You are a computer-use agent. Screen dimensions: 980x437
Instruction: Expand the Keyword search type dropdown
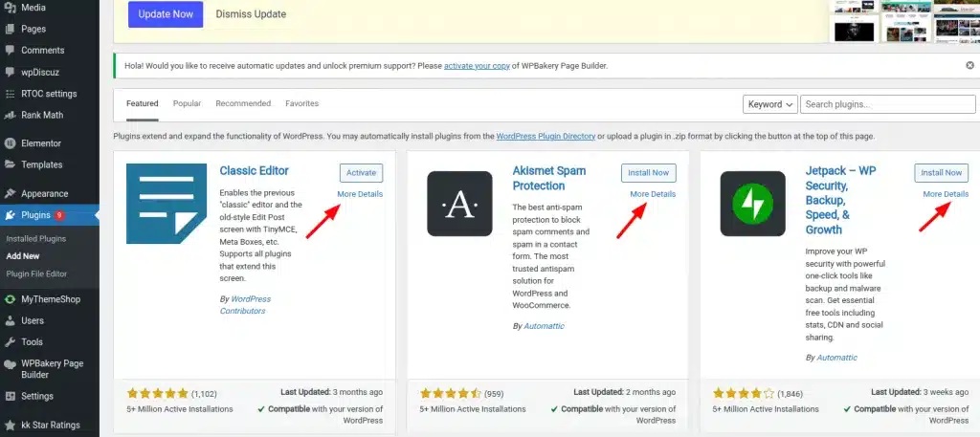(770, 104)
